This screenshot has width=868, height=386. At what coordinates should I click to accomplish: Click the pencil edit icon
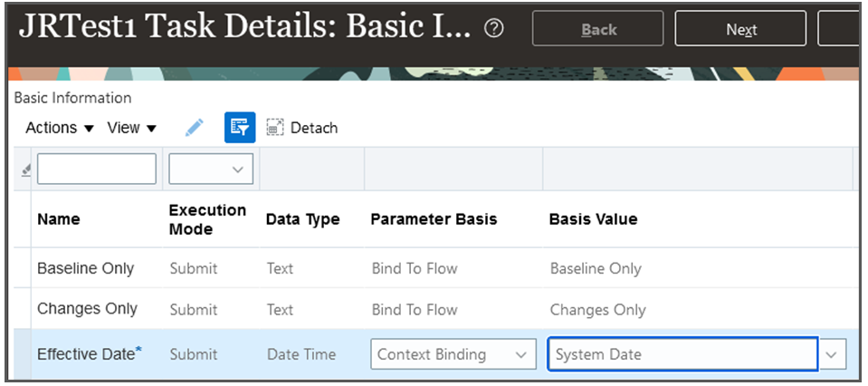pos(194,128)
